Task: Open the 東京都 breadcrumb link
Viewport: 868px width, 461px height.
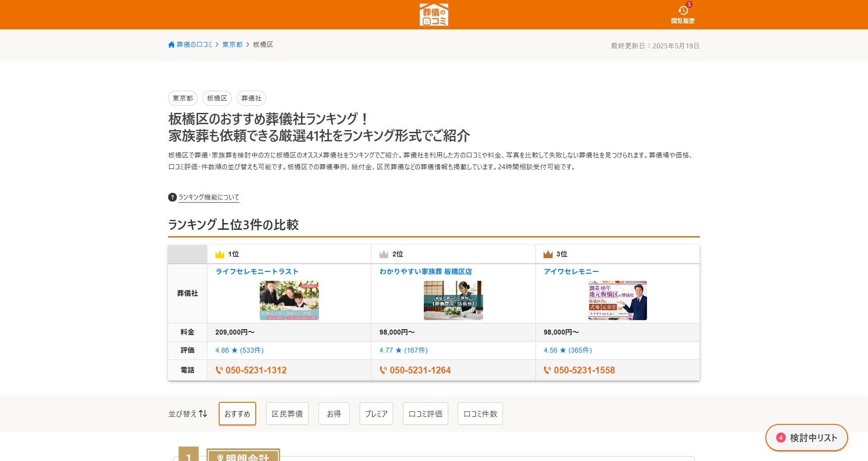Action: click(x=232, y=45)
